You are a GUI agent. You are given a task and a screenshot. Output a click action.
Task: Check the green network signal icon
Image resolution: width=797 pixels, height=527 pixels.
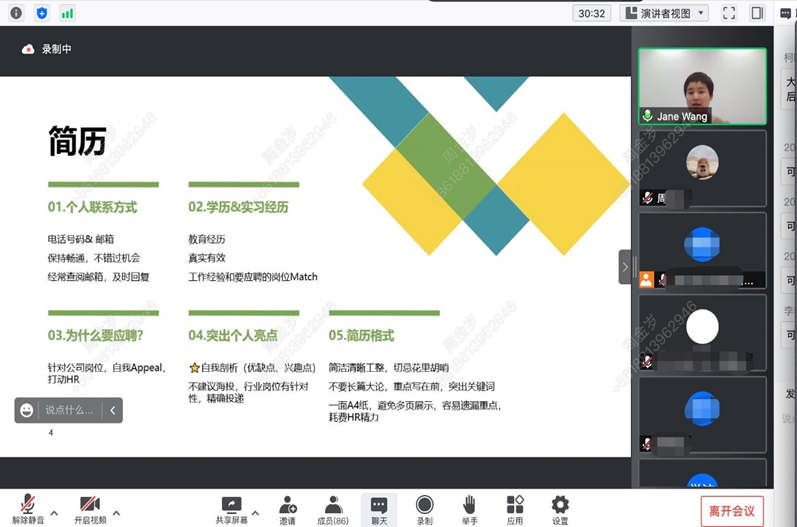[67, 13]
